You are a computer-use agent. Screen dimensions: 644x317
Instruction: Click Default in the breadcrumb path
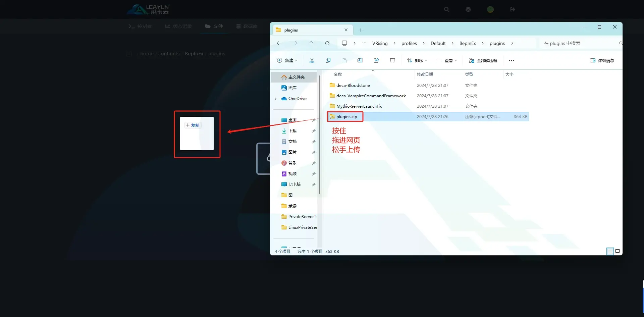[438, 43]
